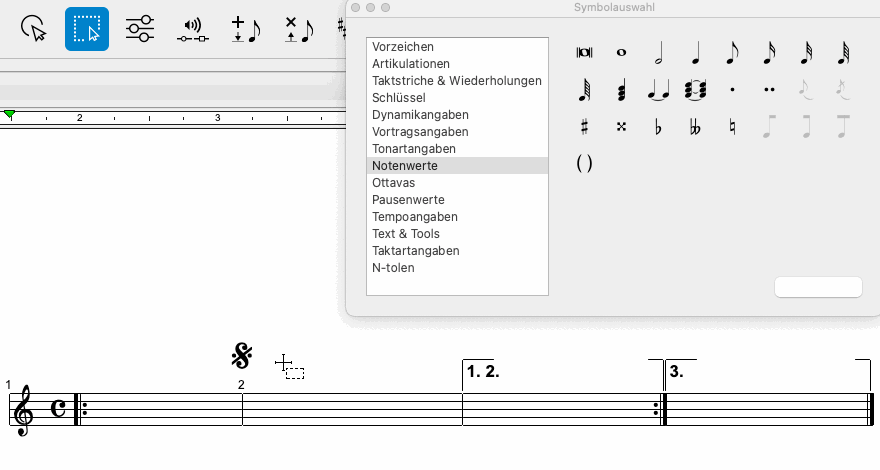Pick the half note symbol
880x470 pixels.
coord(659,53)
